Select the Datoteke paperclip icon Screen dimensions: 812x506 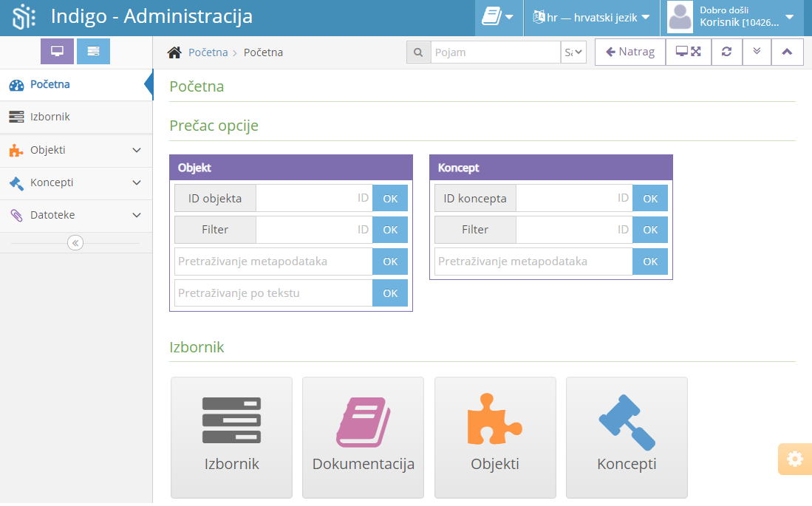point(16,215)
